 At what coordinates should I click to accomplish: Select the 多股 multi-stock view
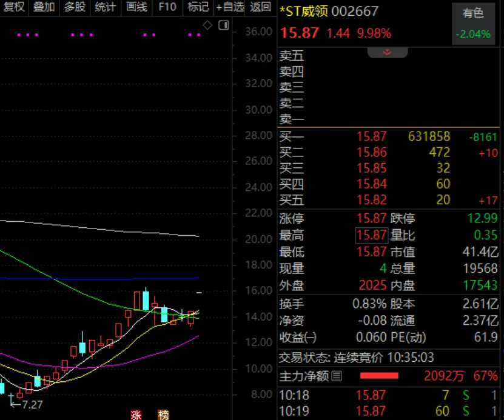click(75, 7)
